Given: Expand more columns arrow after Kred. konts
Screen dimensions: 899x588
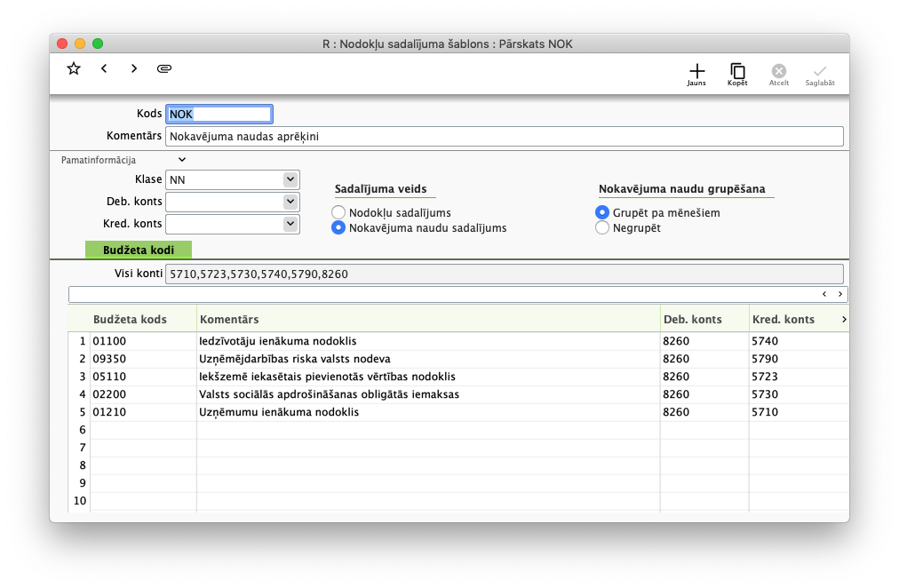Looking at the screenshot, I should [x=844, y=319].
